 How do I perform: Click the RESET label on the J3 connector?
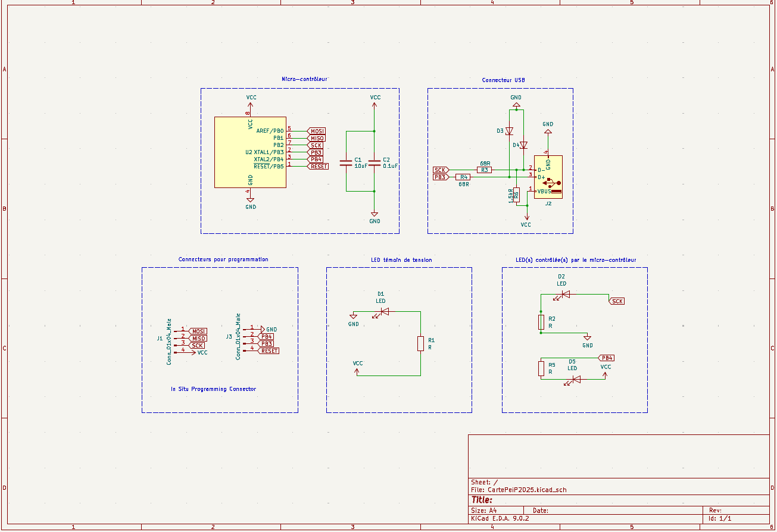(269, 351)
